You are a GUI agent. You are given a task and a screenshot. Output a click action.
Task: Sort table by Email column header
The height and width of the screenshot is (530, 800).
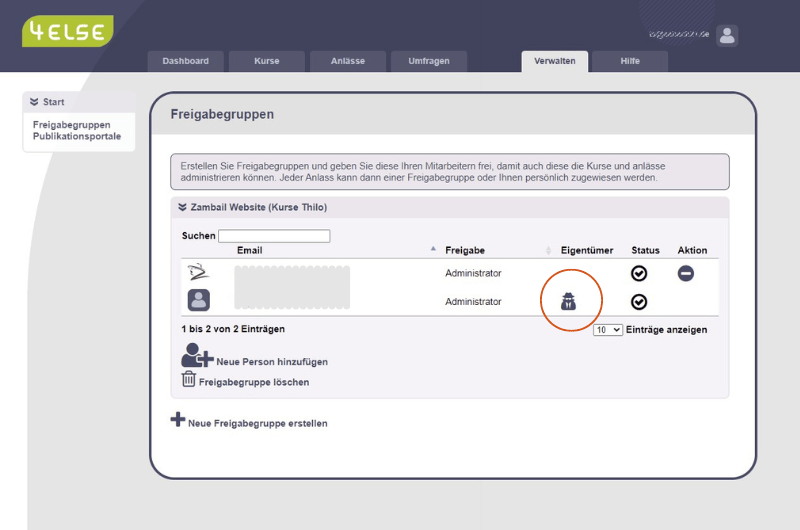250,250
